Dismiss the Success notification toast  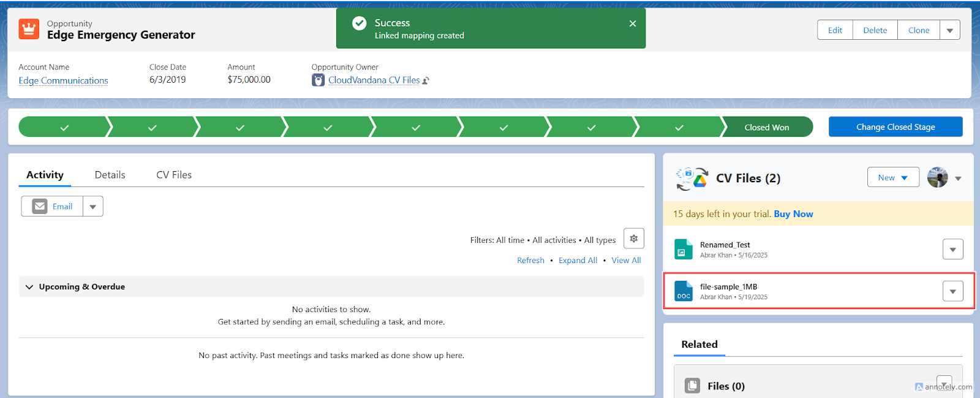(x=633, y=23)
